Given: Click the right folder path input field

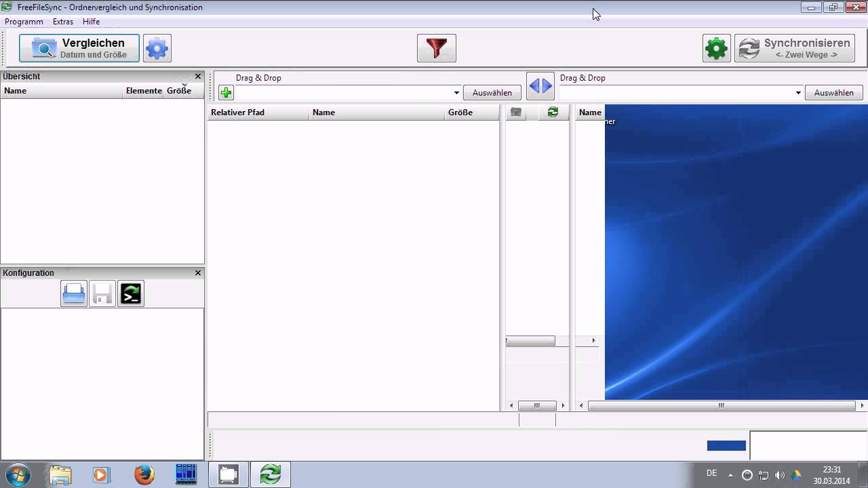Looking at the screenshot, I should [676, 93].
